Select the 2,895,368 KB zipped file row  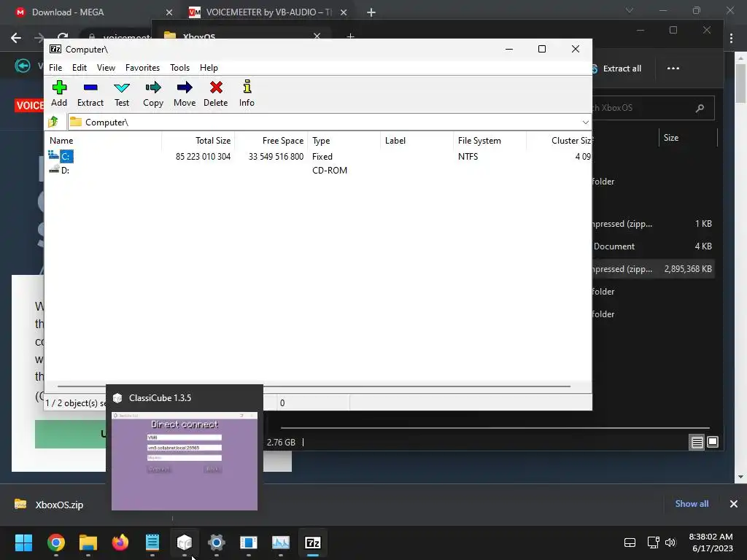pos(653,269)
